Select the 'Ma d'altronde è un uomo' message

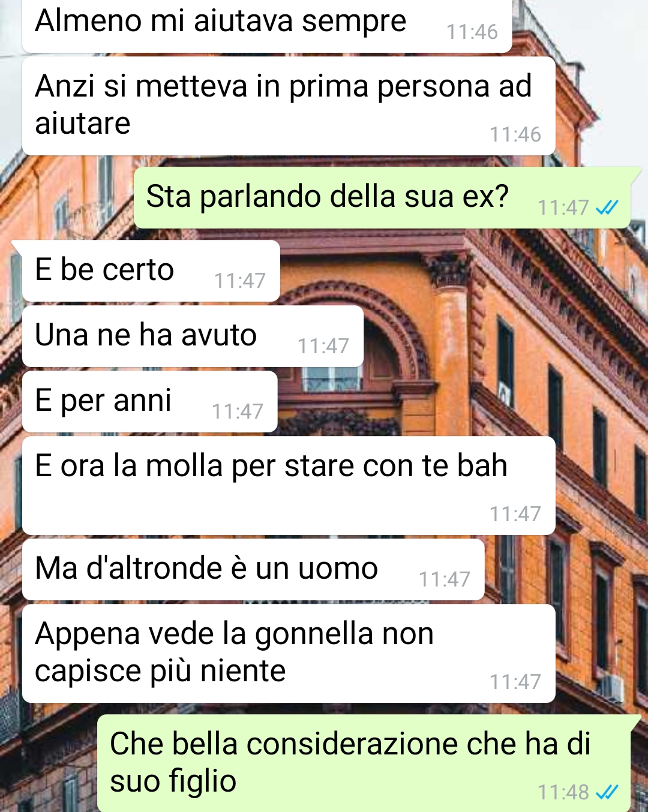pyautogui.click(x=253, y=569)
